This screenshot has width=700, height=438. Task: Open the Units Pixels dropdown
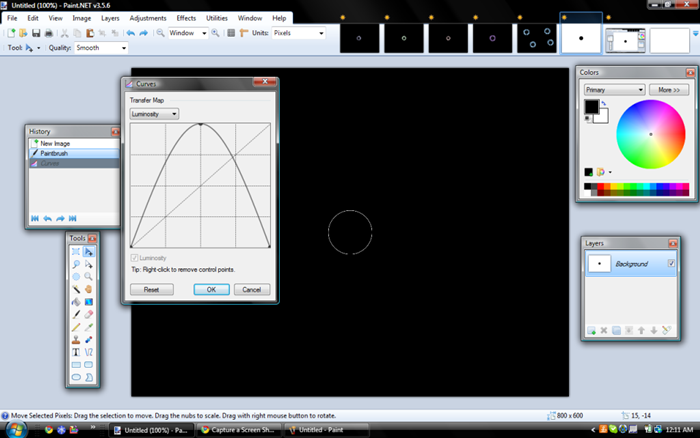point(298,33)
